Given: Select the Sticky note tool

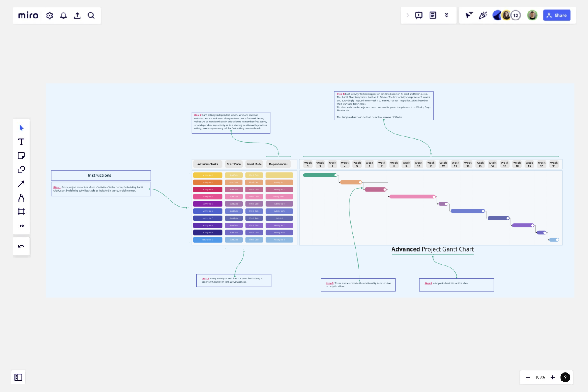Looking at the screenshot, I should pos(21,156).
